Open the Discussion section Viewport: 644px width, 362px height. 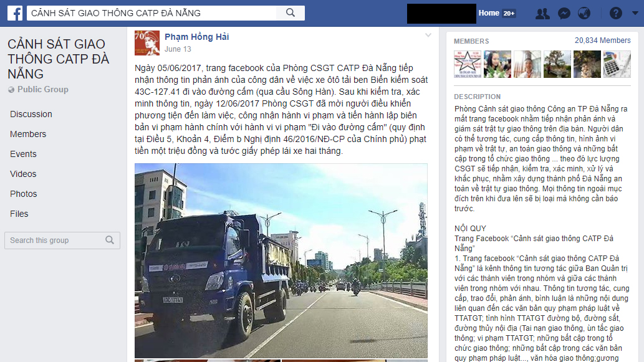click(31, 114)
